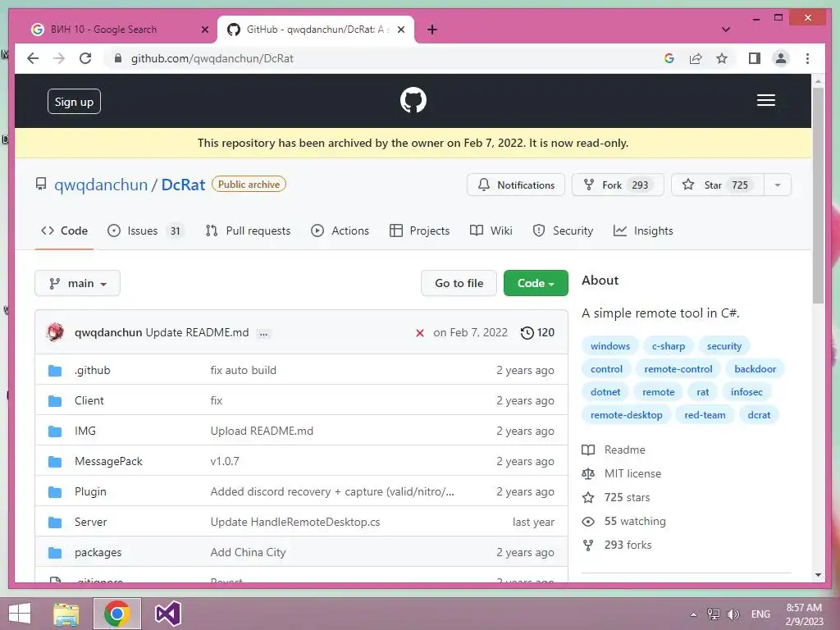This screenshot has width=840, height=630.
Task: Bookmark this page with star icon
Action: point(722,58)
